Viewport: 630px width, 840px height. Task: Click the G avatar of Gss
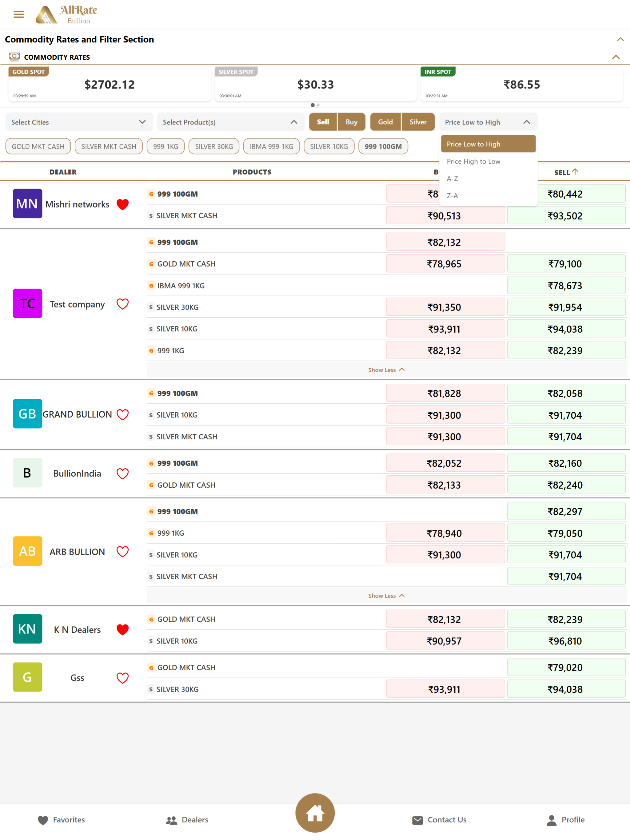[27, 677]
